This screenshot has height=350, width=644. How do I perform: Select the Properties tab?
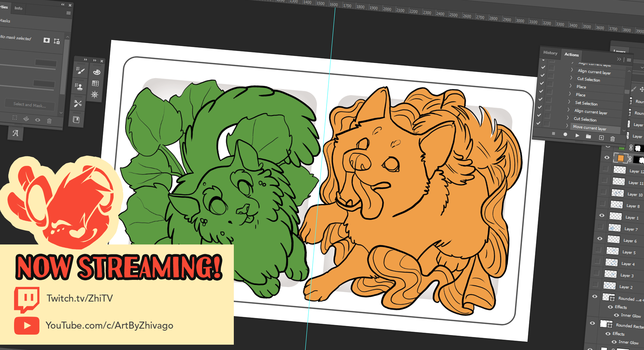[4, 7]
